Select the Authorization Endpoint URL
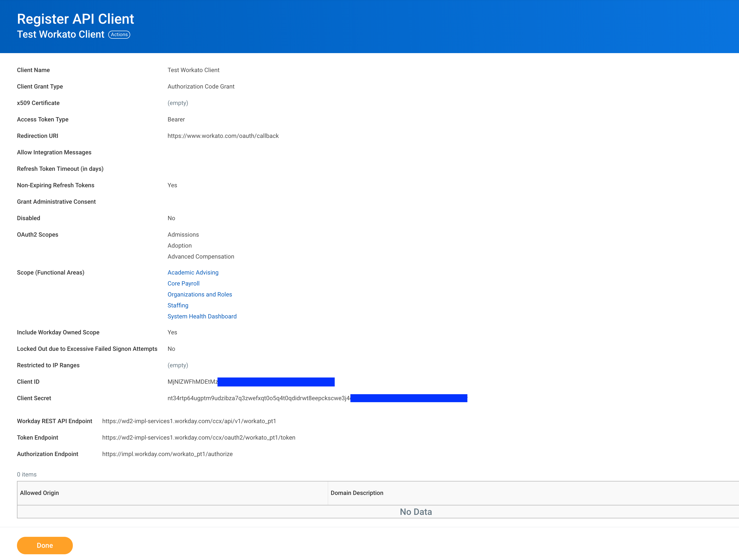 [x=167, y=454]
